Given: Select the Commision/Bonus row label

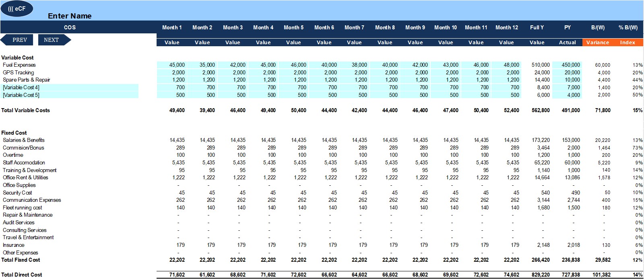Looking at the screenshot, I should (23, 148).
